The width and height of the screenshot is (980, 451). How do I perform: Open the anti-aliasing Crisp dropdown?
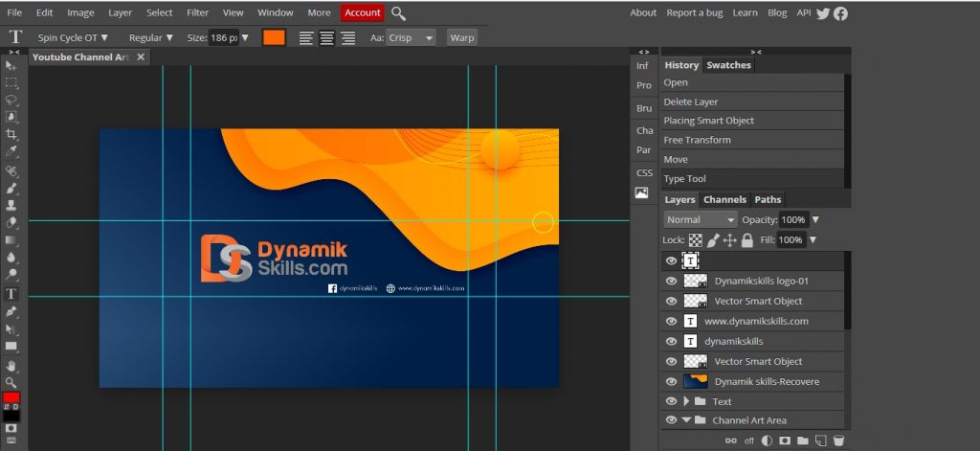point(410,37)
